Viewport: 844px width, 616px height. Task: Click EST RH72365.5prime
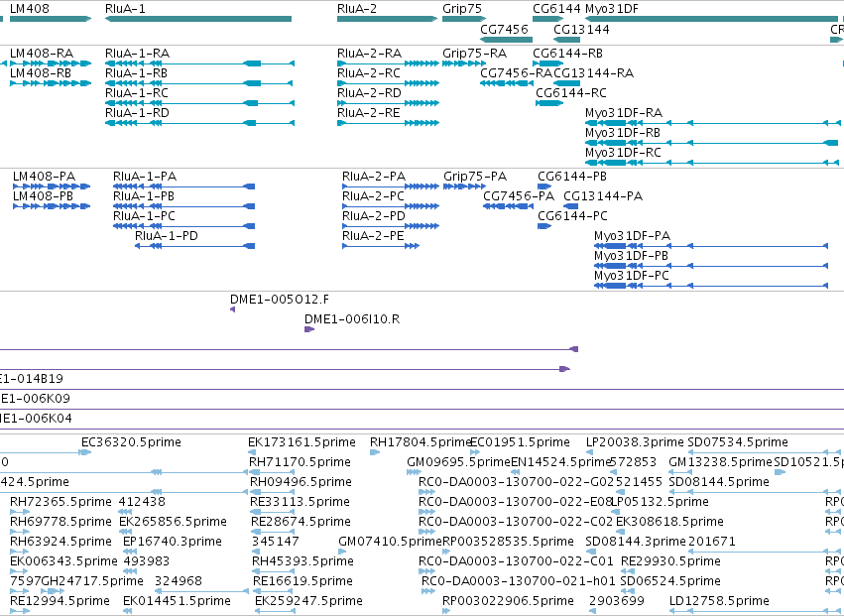pyautogui.click(x=20, y=512)
